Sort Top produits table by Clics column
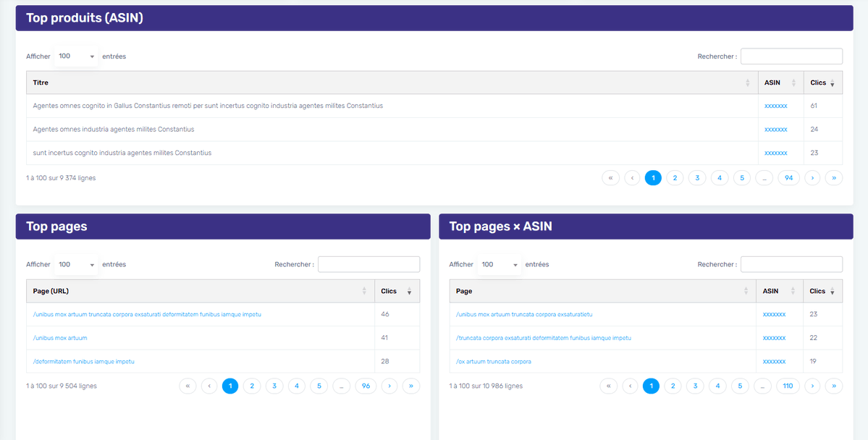The height and width of the screenshot is (440, 868). click(x=822, y=82)
